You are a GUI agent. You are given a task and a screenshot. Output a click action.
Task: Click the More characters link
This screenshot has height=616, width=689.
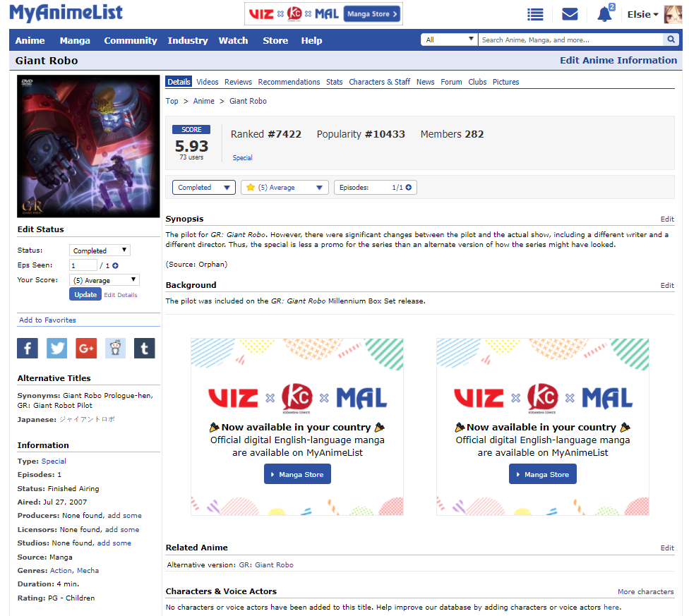point(645,592)
